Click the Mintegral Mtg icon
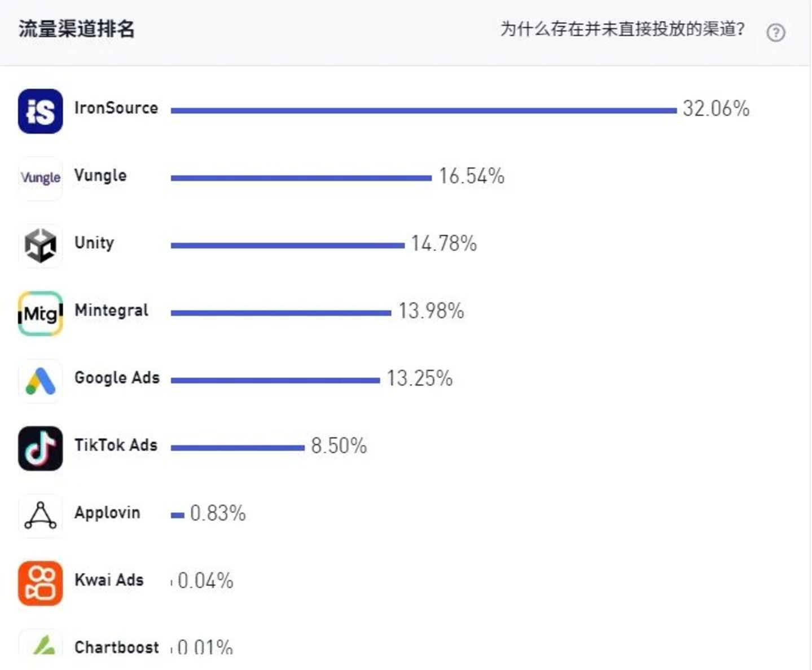 click(x=40, y=313)
